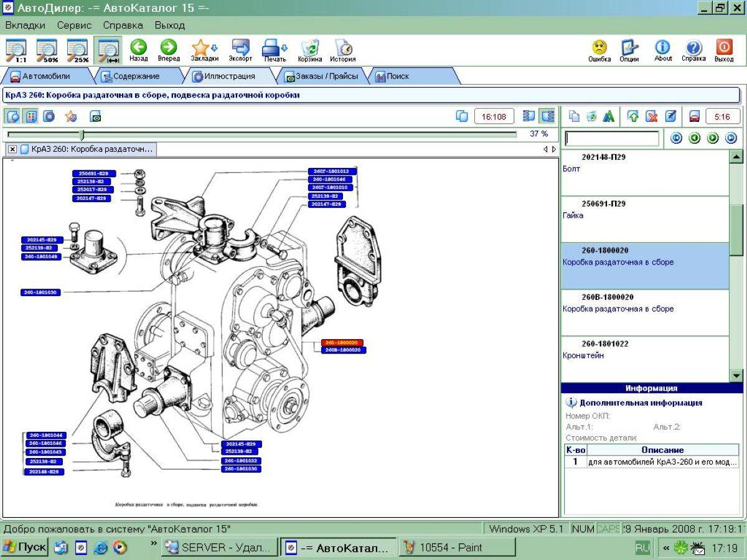The width and height of the screenshot is (747, 560).
Task: Toggle the first illustration view mode button
Action: pos(12,116)
